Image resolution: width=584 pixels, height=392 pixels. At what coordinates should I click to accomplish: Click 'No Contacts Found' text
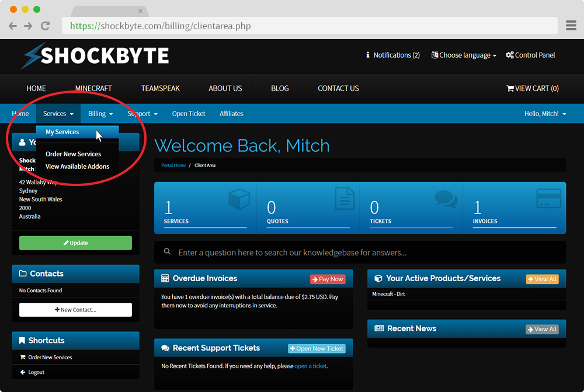41,290
